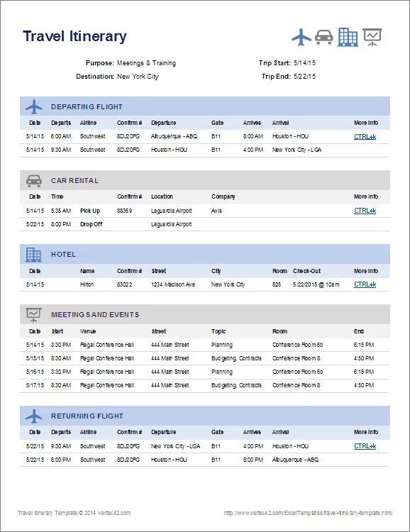Select the check-out cell 5/22/2015 @ 10am
Viewport: 410px width, 532px height.
click(x=316, y=284)
